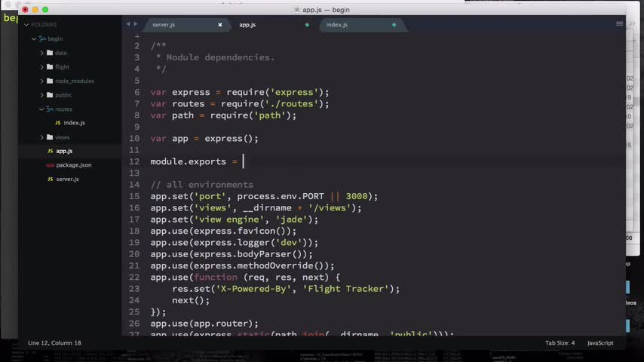Collapse the begin project folder

[34, 38]
